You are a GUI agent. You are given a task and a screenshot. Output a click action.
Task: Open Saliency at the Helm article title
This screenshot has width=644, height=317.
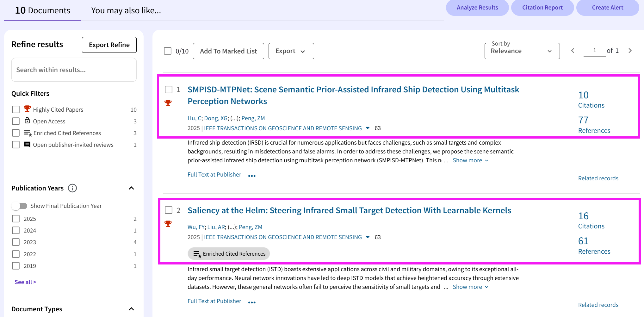[x=349, y=210]
